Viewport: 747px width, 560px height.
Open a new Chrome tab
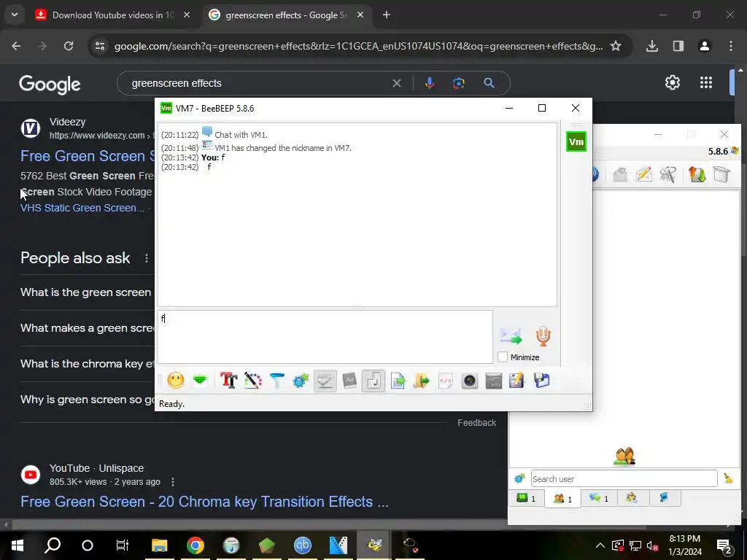(x=387, y=15)
